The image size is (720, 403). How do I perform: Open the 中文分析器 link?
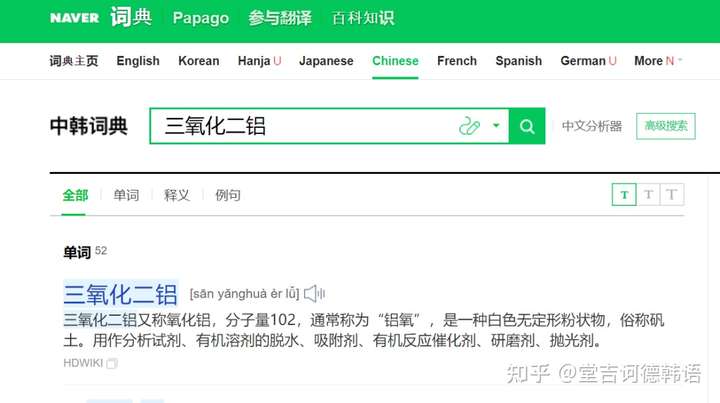pos(592,126)
